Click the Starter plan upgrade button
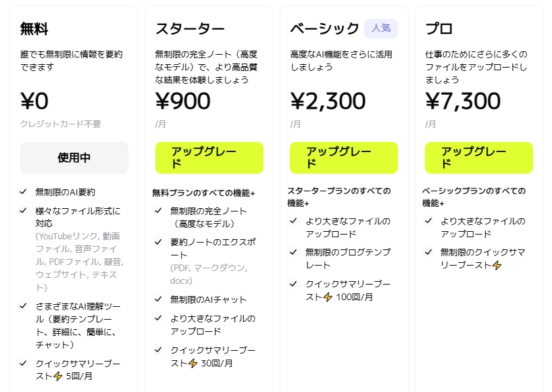Image resolution: width=552 pixels, height=392 pixels. (209, 157)
